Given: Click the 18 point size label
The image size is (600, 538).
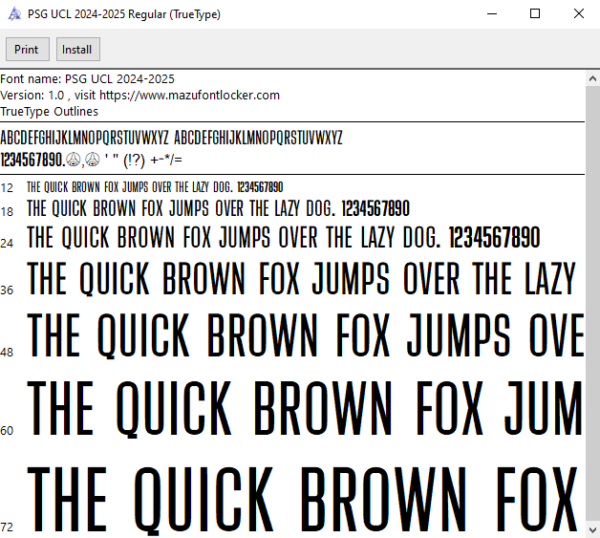Looking at the screenshot, I should coord(7,212).
